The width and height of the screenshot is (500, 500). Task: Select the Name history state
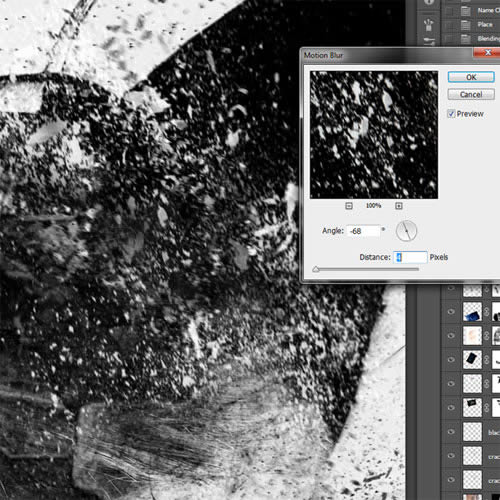489,10
